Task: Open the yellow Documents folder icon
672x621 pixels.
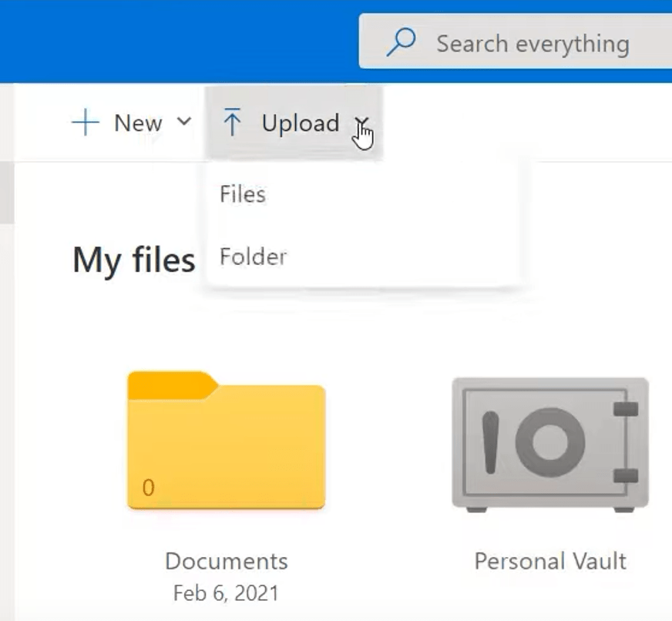Action: coord(227,441)
